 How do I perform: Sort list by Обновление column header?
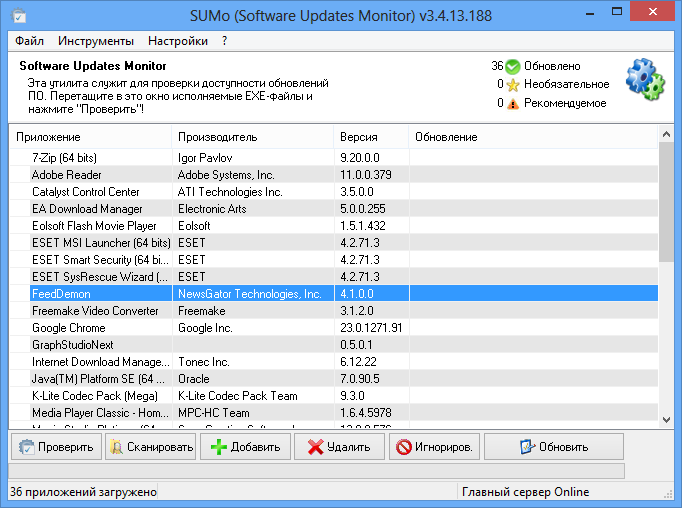pos(533,137)
